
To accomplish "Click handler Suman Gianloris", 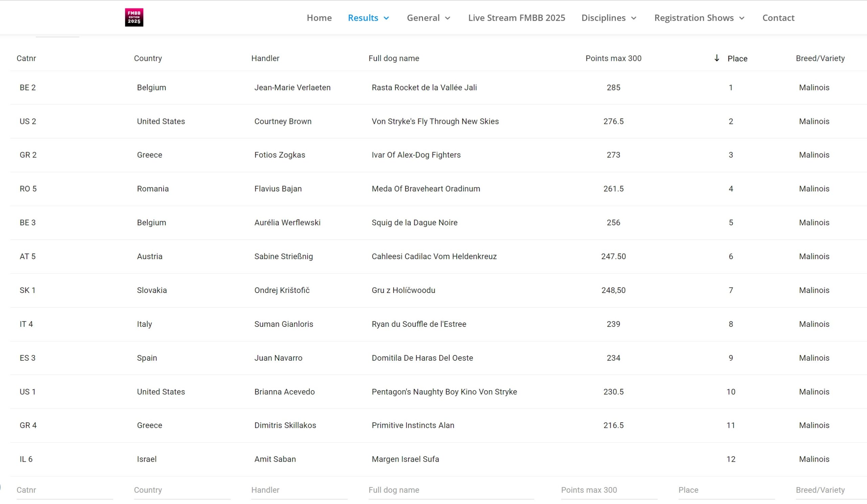I will 284,324.
